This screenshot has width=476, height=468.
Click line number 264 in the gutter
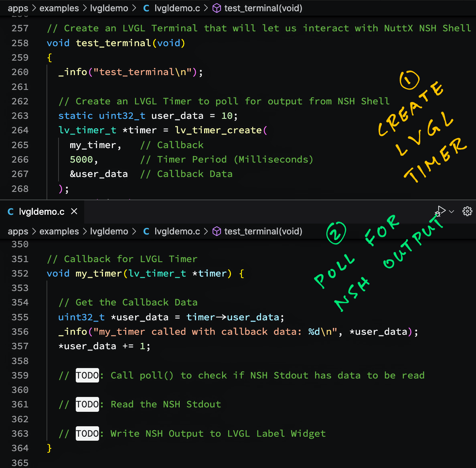coord(20,130)
